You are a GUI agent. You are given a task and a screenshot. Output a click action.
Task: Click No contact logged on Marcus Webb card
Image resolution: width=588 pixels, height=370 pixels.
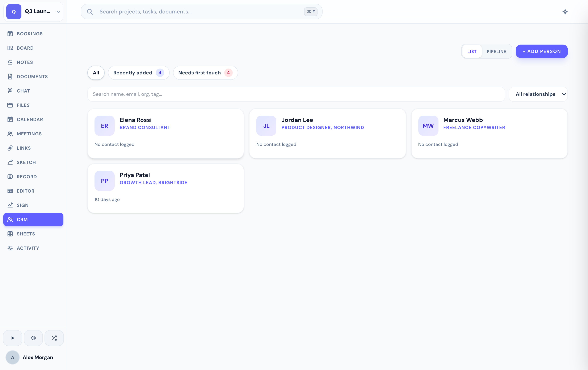click(438, 144)
